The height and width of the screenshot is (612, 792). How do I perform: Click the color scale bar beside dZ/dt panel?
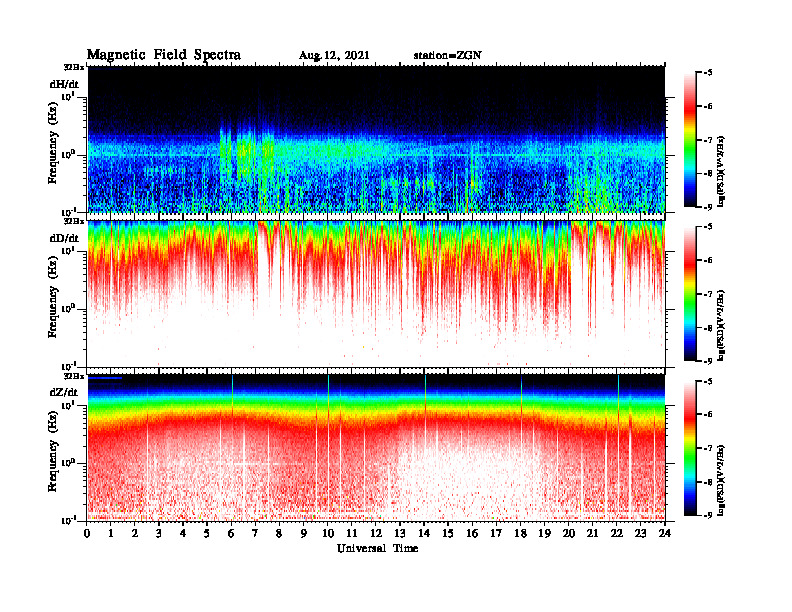tap(690, 448)
